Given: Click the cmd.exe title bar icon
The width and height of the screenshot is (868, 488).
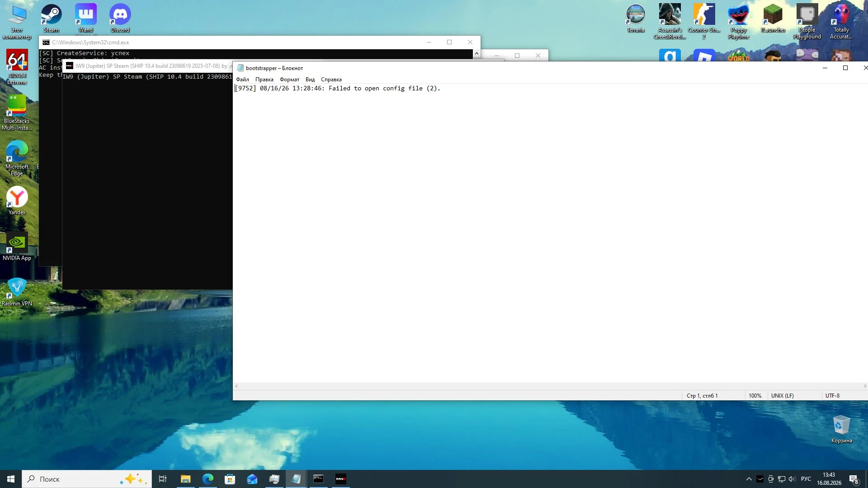Looking at the screenshot, I should pos(46,42).
